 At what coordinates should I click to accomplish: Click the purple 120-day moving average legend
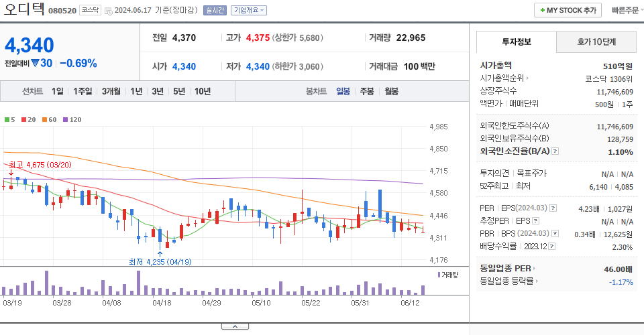[x=72, y=120]
